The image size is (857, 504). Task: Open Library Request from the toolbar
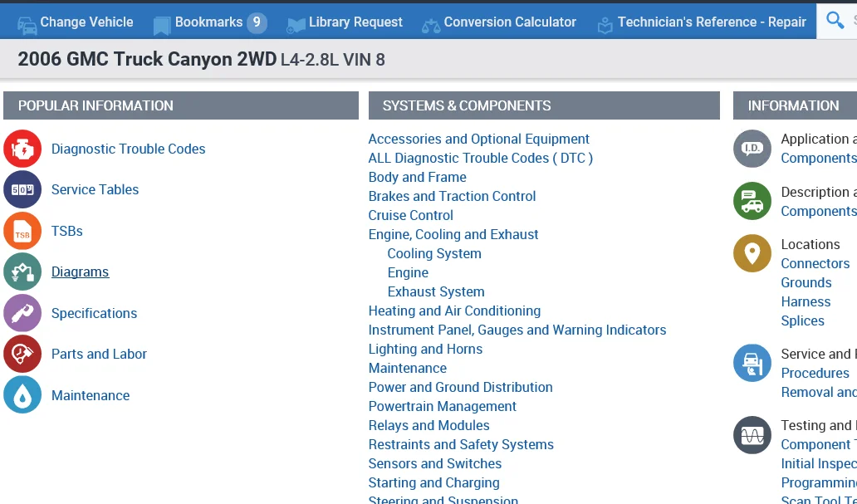coord(345,22)
